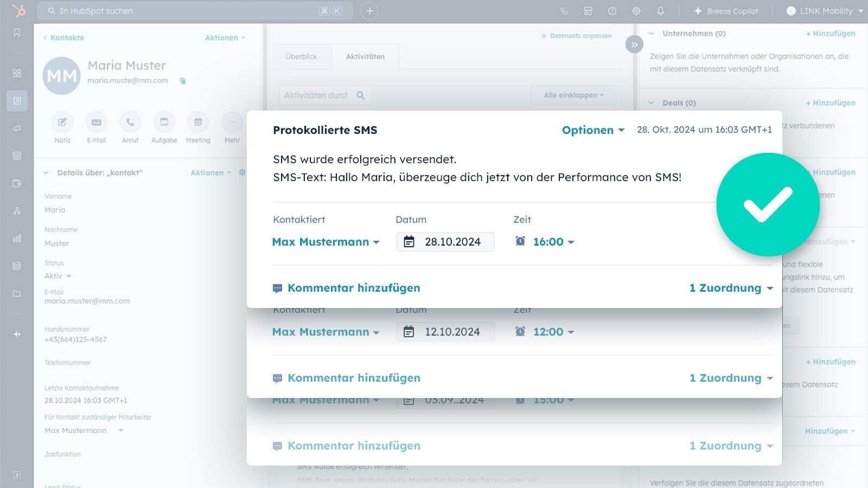868x488 pixels.
Task: Collapse right sidebar with double-arrow button
Action: pos(634,44)
